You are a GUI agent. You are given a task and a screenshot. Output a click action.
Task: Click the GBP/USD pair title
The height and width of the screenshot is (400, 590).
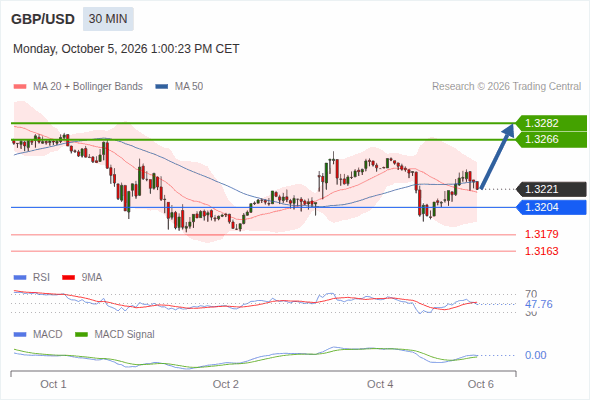43,19
